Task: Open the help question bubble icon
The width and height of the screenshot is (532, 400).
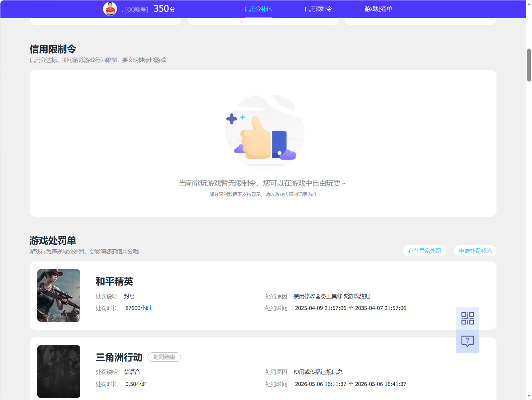Action: point(468,341)
